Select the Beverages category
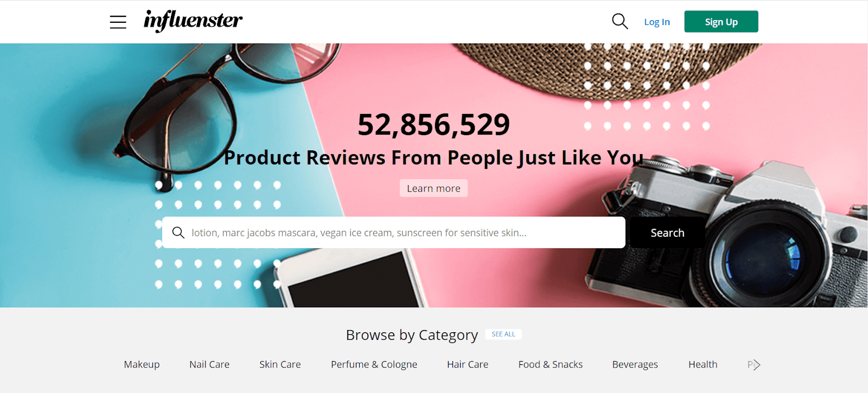This screenshot has width=868, height=393. point(635,365)
